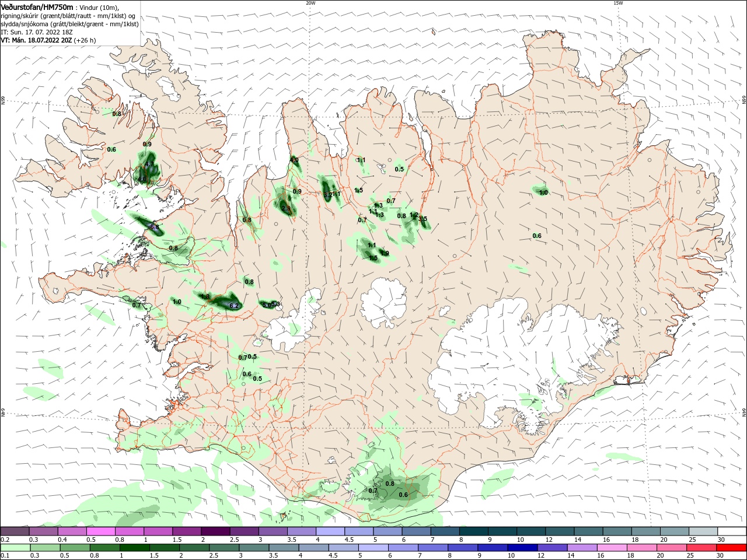The width and height of the screenshot is (747, 560).
Task: Pick the rain-scale swatch between 2 and 2.5
Action: (194, 548)
